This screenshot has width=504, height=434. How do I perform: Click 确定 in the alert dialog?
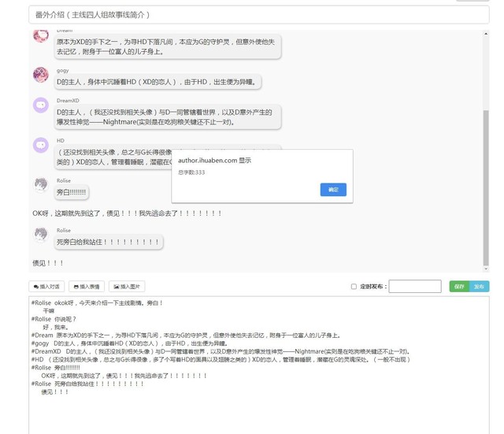(x=333, y=189)
